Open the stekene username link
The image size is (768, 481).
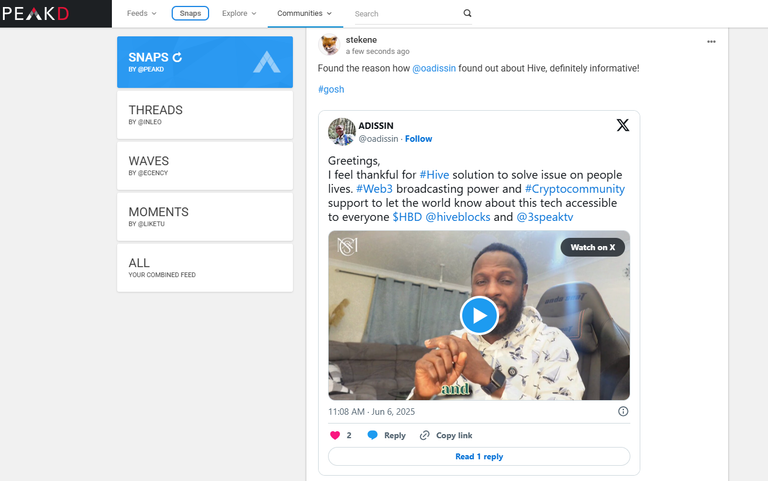[x=361, y=40]
